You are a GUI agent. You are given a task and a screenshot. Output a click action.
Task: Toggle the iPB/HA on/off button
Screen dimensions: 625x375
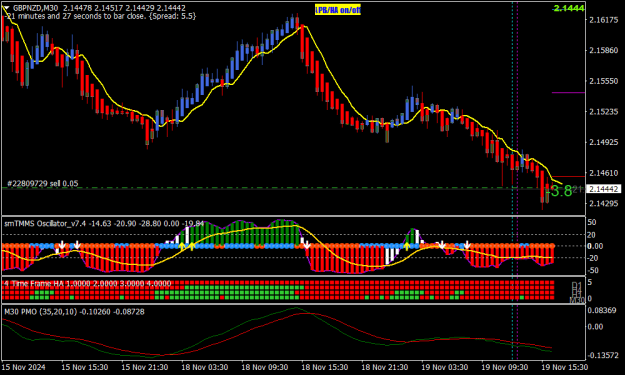[x=338, y=10]
